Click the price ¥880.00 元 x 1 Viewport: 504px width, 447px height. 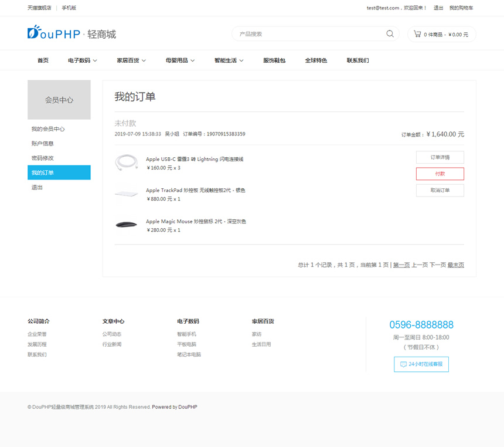164,199
